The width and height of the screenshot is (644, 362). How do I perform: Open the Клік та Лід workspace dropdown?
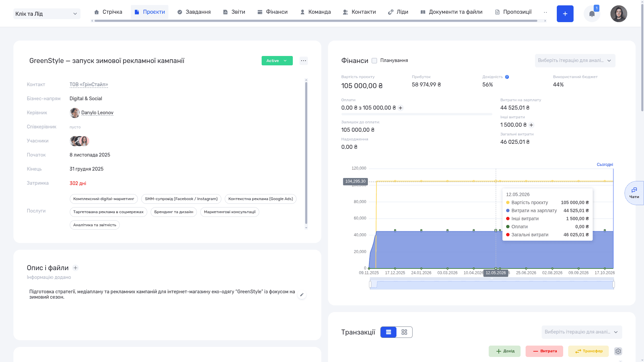[x=47, y=14]
